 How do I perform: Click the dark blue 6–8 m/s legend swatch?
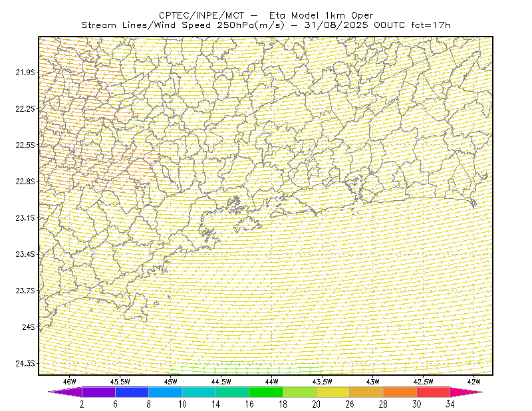click(132, 392)
